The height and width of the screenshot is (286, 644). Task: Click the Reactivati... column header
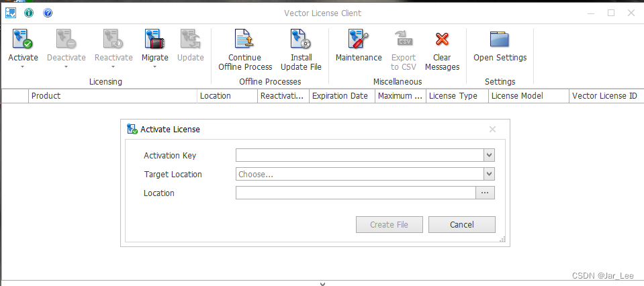(x=283, y=96)
